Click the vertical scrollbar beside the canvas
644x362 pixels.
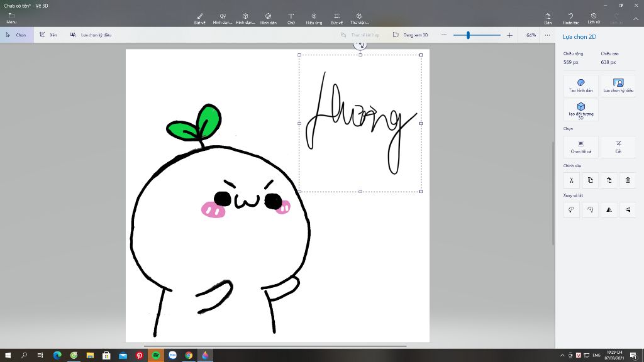[x=553, y=193]
